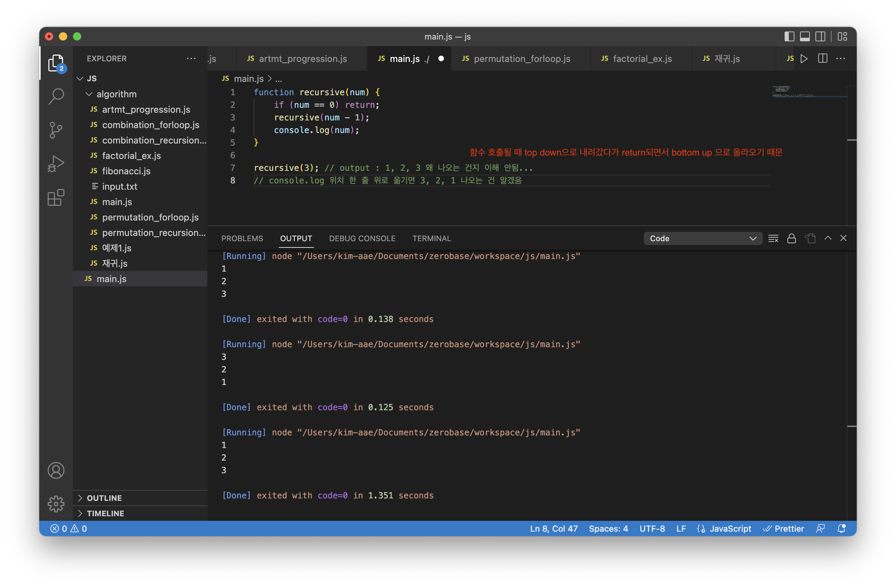The image size is (896, 588).
Task: Click the Run Code play button
Action: [804, 59]
